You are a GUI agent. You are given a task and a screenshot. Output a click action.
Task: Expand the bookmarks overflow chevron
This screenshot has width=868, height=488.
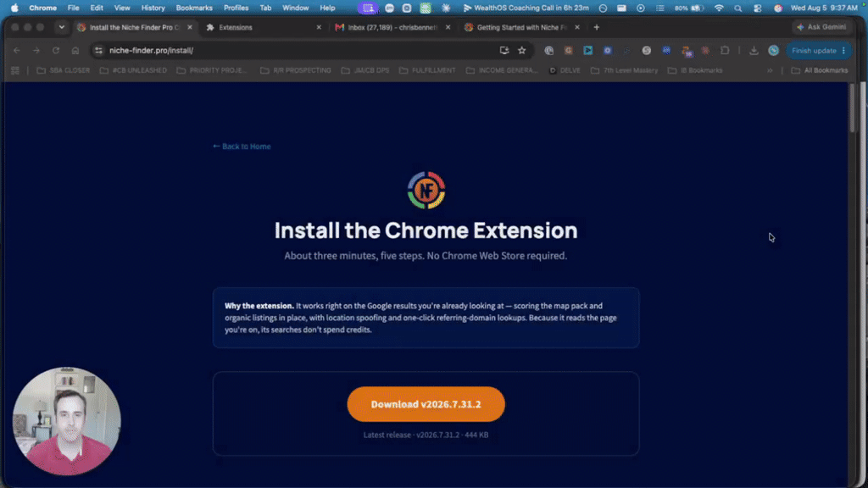(770, 70)
